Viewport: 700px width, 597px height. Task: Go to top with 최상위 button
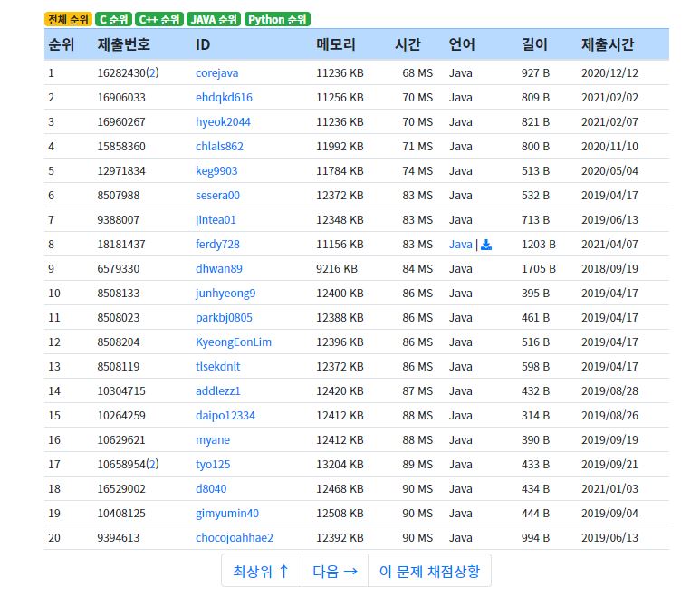pyautogui.click(x=262, y=571)
